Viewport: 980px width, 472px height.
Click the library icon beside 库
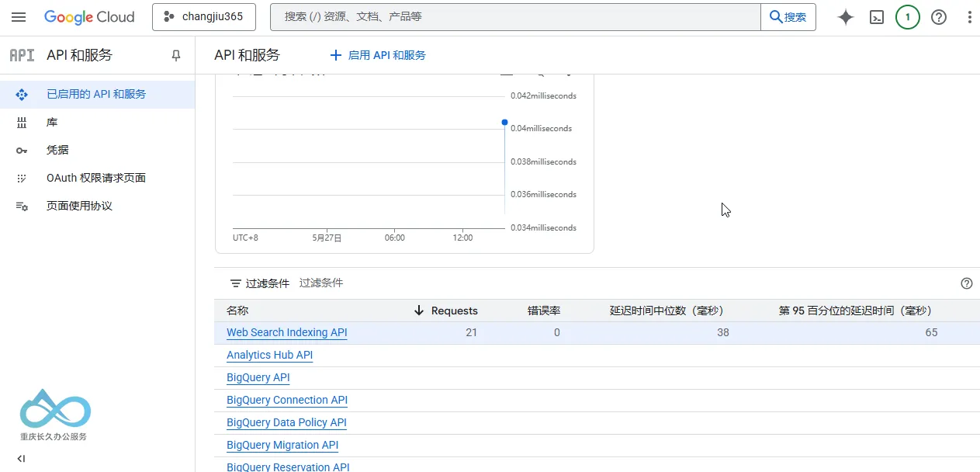(22, 122)
